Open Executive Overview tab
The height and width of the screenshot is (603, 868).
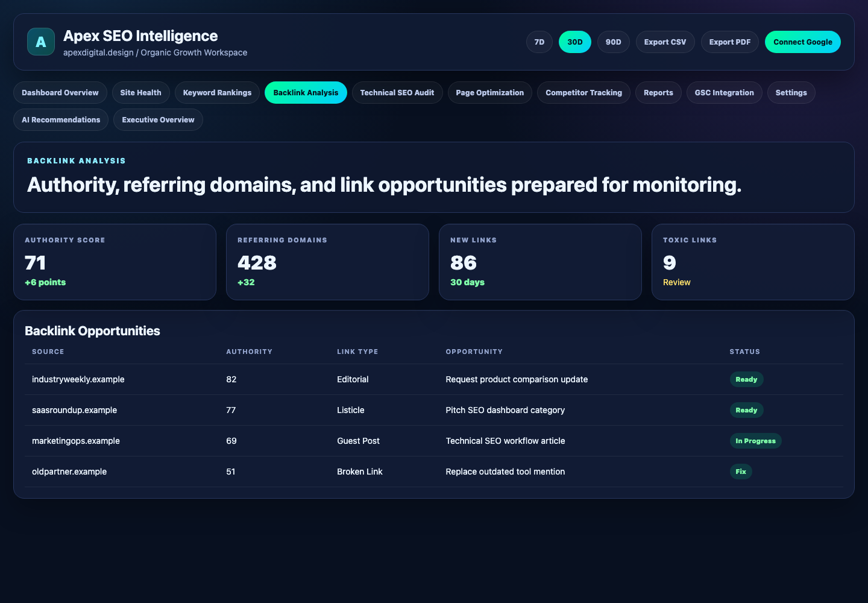[x=158, y=120]
